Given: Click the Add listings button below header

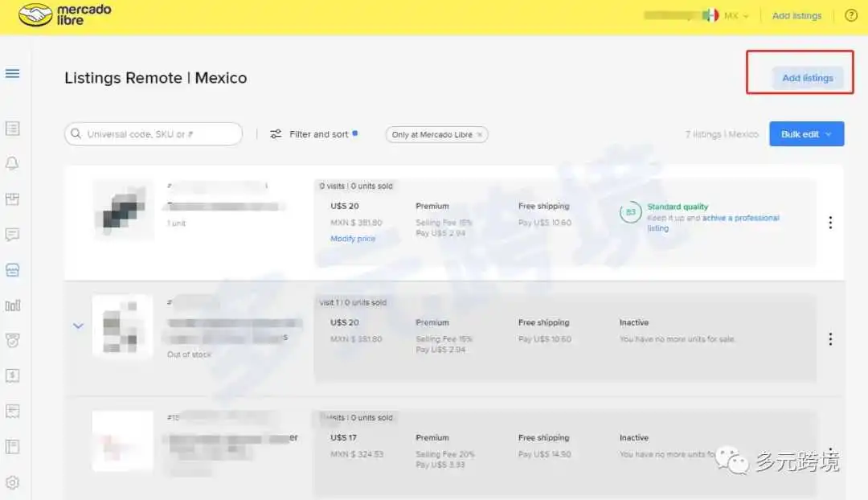Looking at the screenshot, I should [x=808, y=78].
